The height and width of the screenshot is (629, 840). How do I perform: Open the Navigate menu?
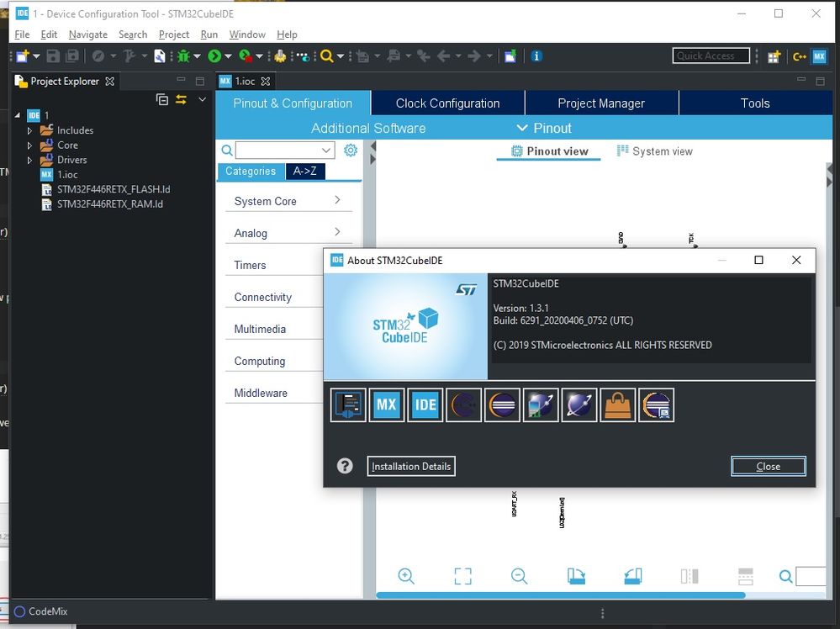(x=87, y=34)
